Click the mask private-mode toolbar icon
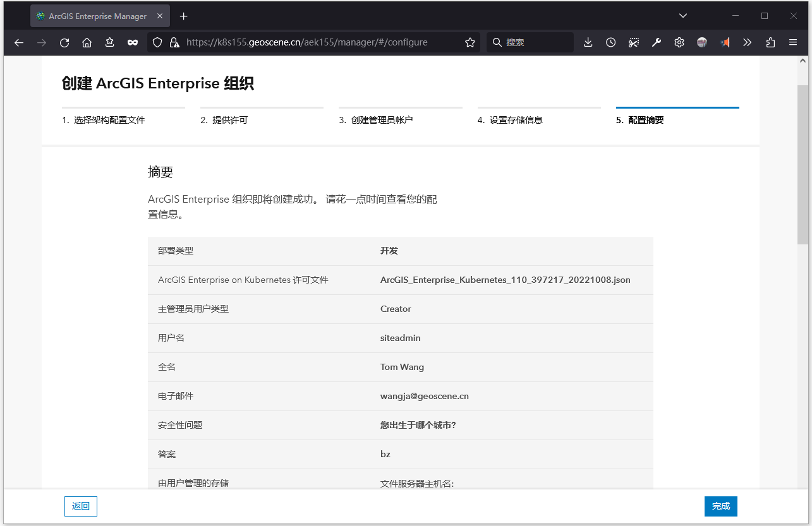This screenshot has height=526, width=812. 133,42
